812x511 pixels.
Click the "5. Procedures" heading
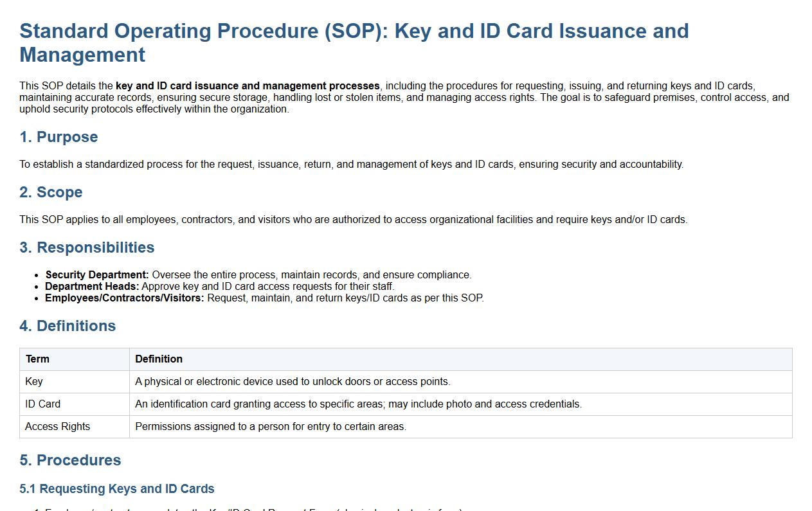tap(70, 460)
